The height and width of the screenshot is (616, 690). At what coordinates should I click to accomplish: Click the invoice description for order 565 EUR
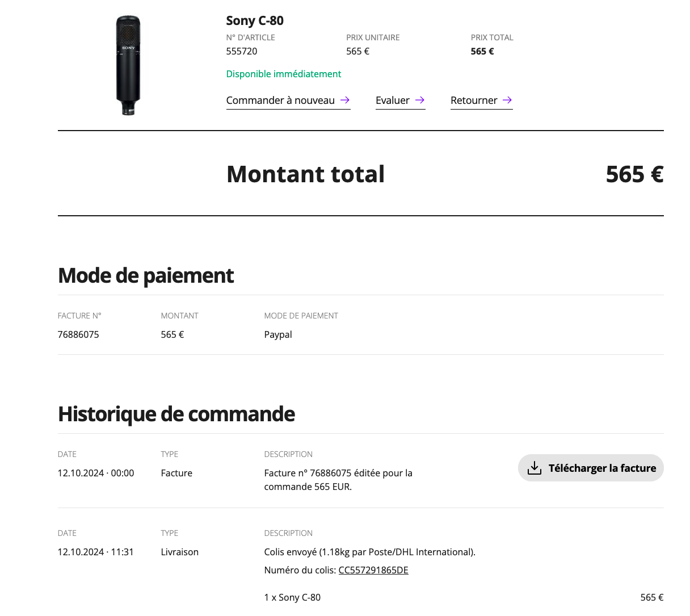[338, 480]
